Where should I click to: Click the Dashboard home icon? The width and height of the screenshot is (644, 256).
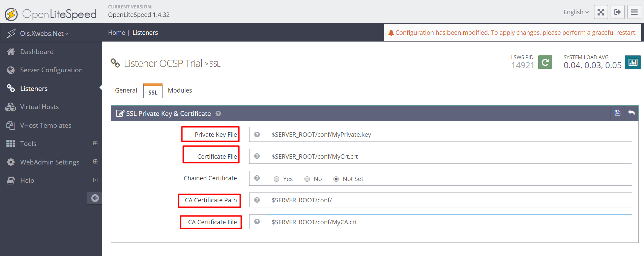click(11, 52)
